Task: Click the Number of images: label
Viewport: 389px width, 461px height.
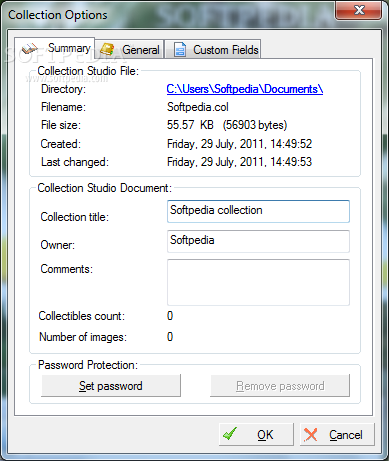Action: click(83, 337)
